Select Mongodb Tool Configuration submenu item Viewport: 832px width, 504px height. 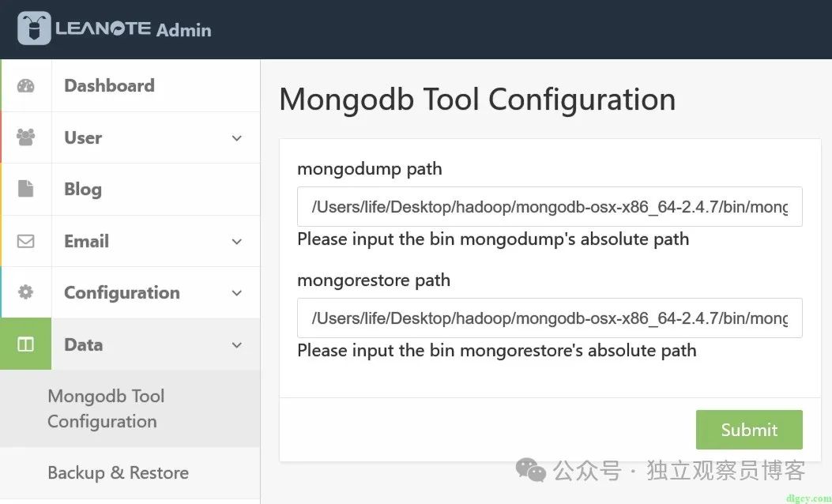pos(130,408)
